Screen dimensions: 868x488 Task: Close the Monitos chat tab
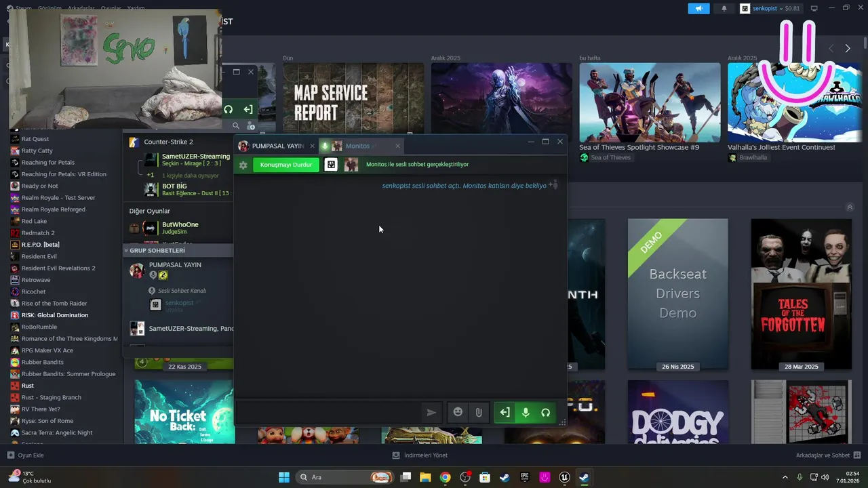tap(397, 146)
